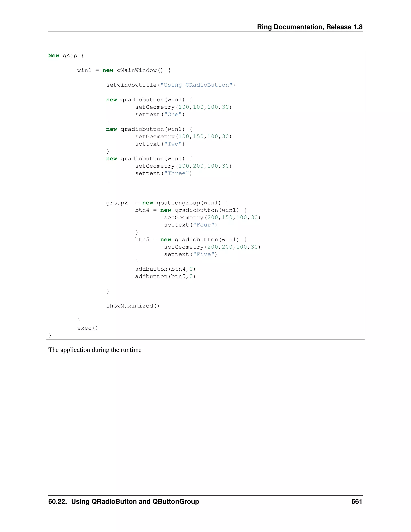Click the btn4 radio button declaration
Viewport: 411px width, 532px height.
pyautogui.click(x=190, y=210)
